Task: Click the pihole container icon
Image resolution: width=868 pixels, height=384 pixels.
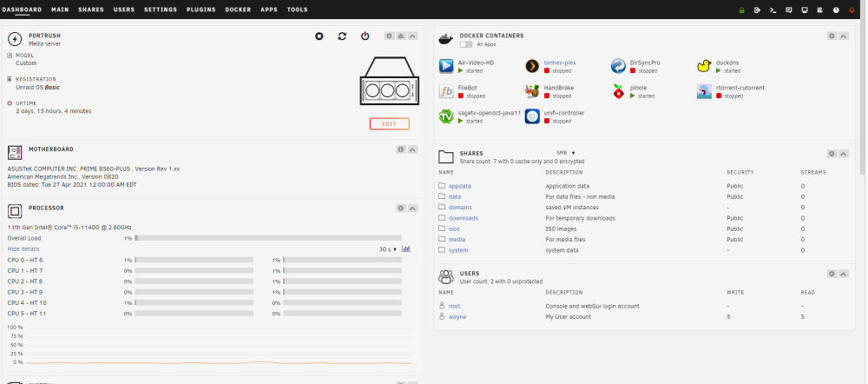Action: 618,91
